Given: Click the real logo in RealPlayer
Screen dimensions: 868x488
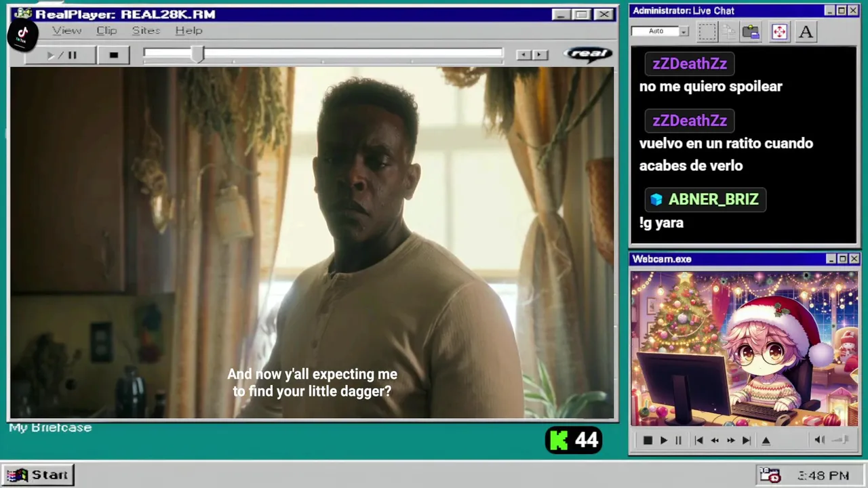Looking at the screenshot, I should pos(588,54).
